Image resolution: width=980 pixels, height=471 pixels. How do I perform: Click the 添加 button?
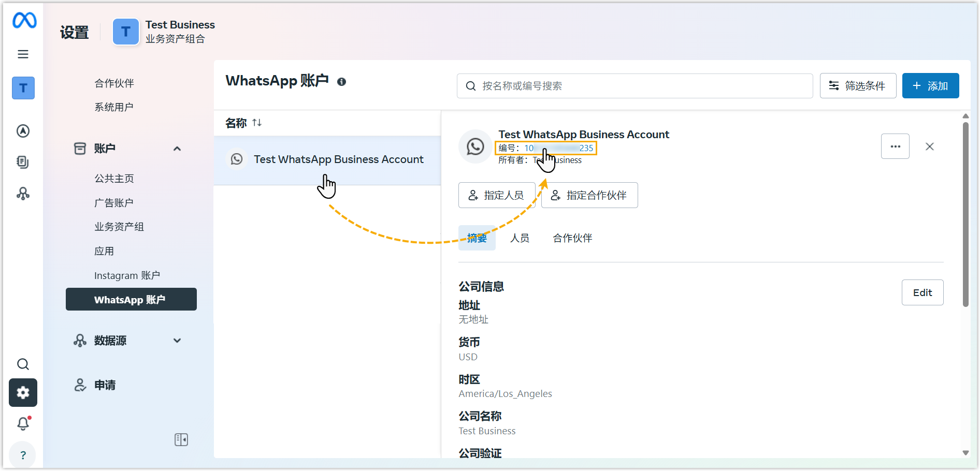930,86
